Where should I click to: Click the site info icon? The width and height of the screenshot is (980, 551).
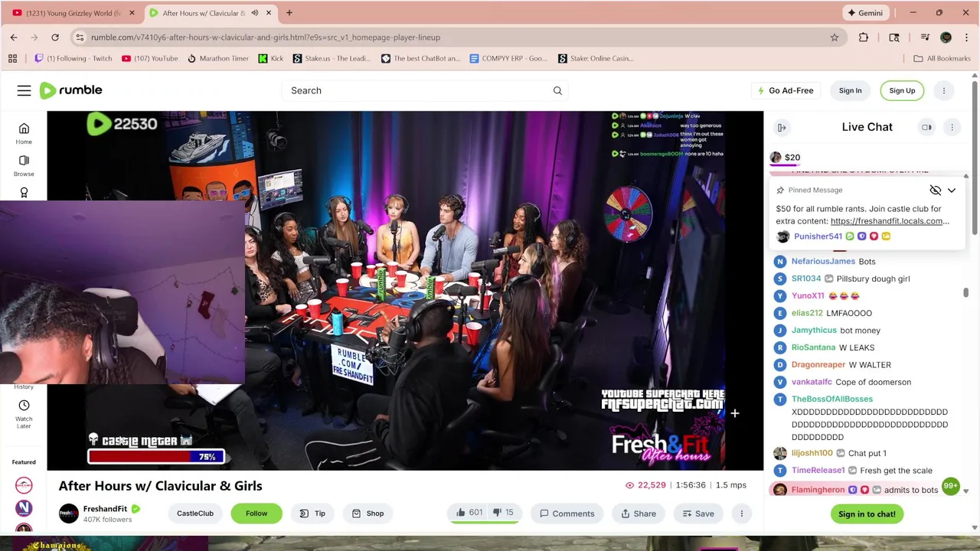[80, 37]
